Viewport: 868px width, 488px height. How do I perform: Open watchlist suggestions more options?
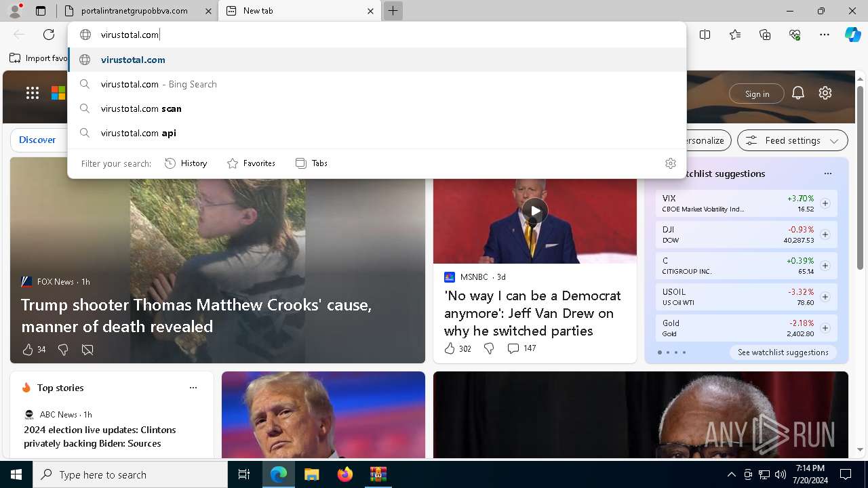pos(828,174)
